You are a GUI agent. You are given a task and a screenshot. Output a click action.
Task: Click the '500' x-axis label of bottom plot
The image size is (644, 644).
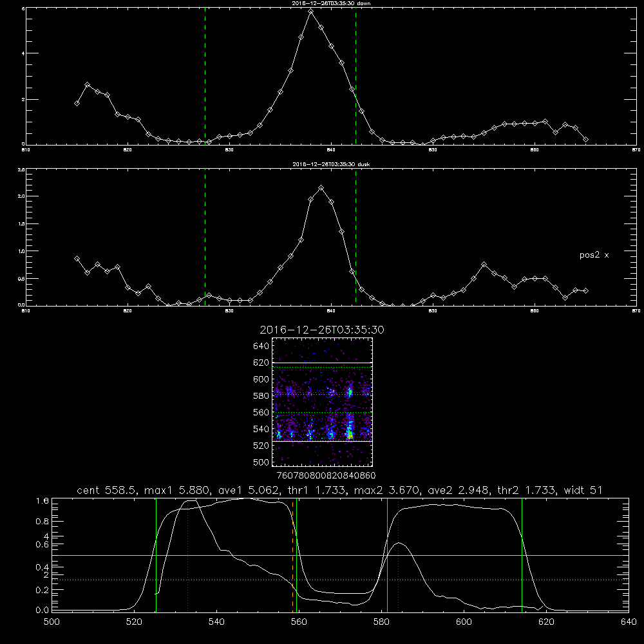point(52,622)
